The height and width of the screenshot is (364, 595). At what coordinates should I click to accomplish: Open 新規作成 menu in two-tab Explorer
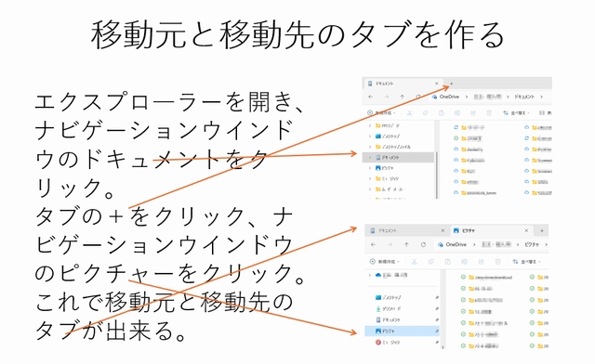coord(384,262)
